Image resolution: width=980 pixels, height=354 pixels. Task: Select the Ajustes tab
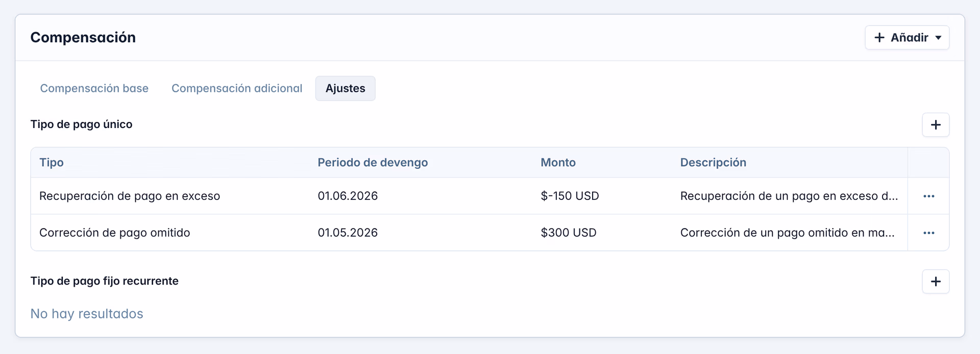346,88
